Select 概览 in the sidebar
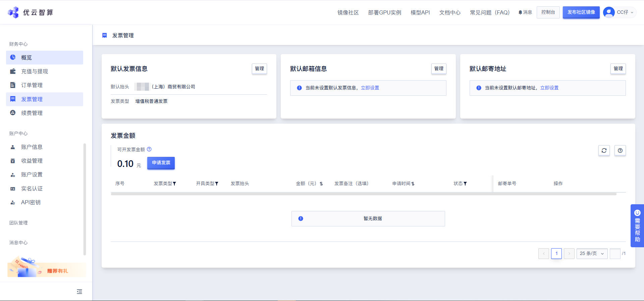 pos(45,57)
